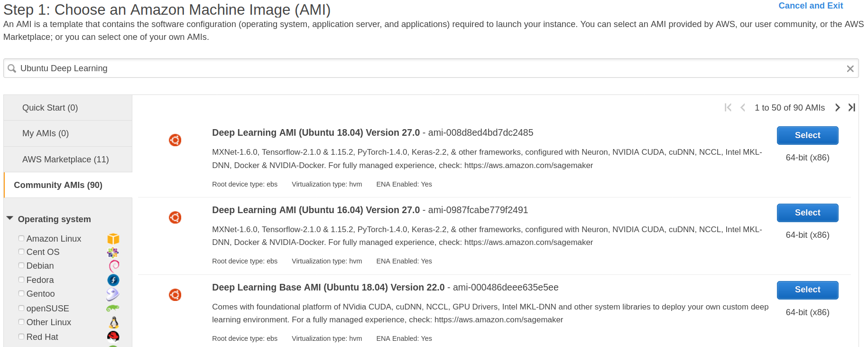Image resolution: width=868 pixels, height=347 pixels.
Task: Open the AWS Marketplace (11) tab
Action: pos(68,159)
